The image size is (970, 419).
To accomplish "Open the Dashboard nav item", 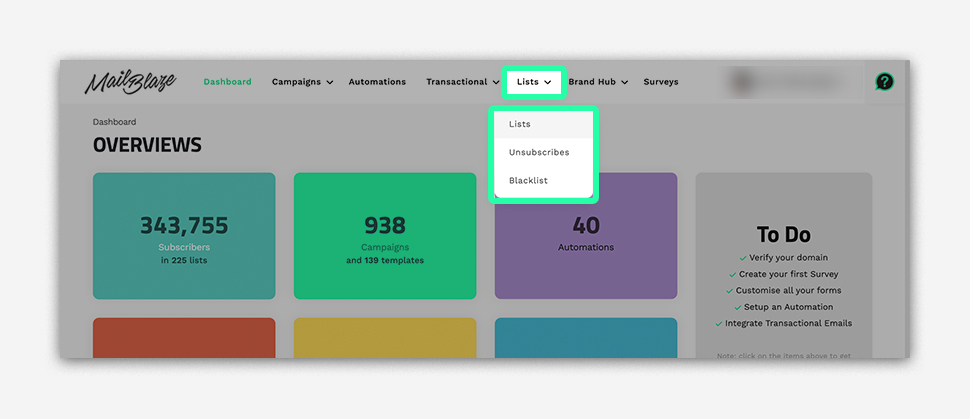I will [x=227, y=82].
